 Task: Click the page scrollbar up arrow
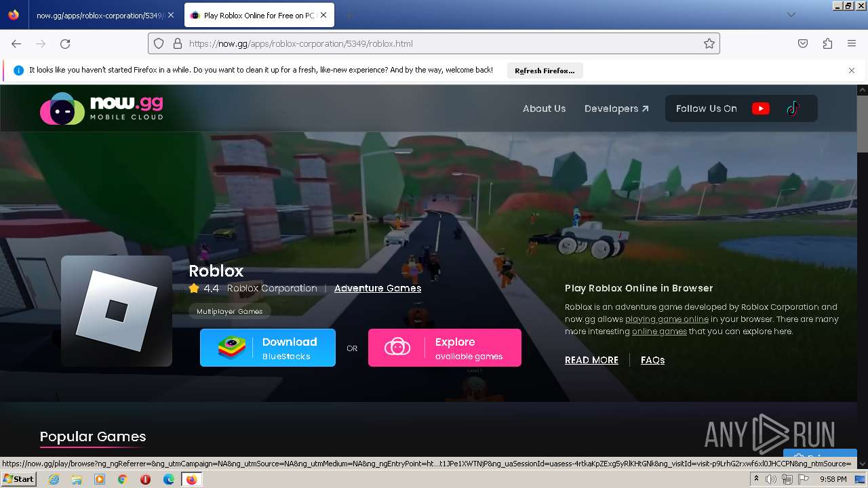(863, 89)
